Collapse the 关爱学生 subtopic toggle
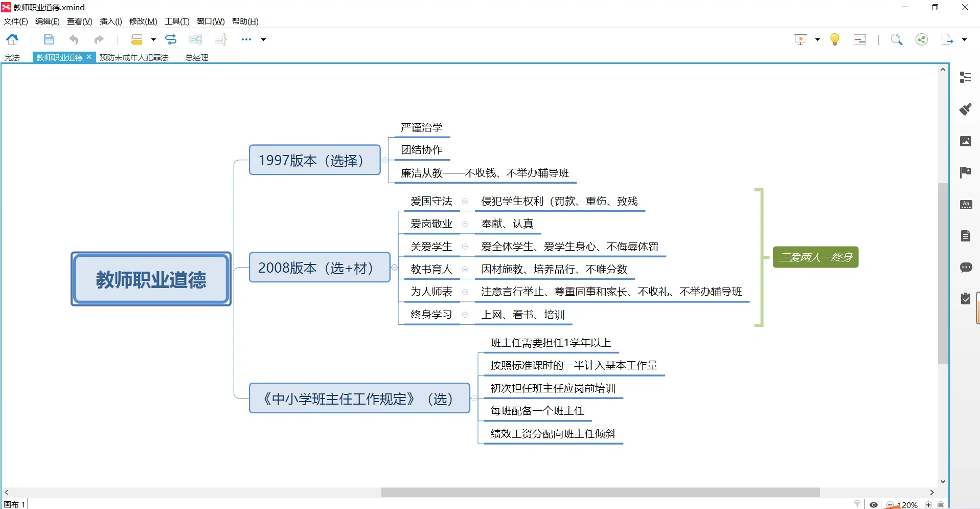The image size is (980, 509). [x=465, y=247]
